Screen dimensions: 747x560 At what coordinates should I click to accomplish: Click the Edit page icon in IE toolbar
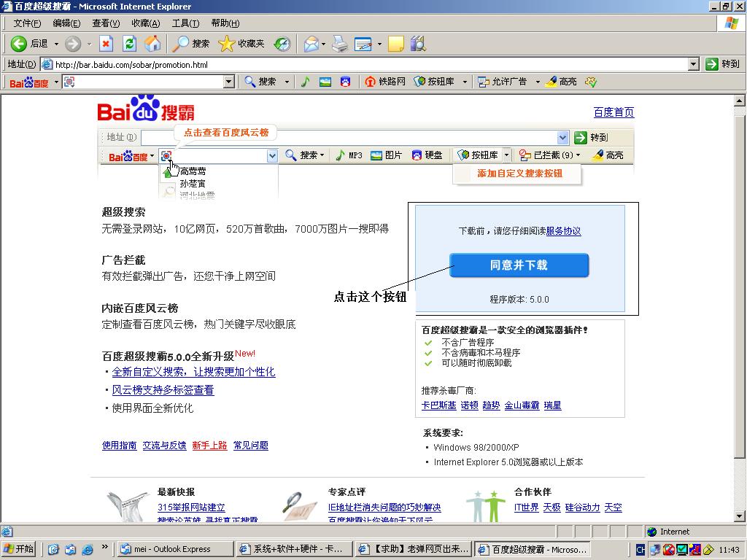click(x=363, y=44)
